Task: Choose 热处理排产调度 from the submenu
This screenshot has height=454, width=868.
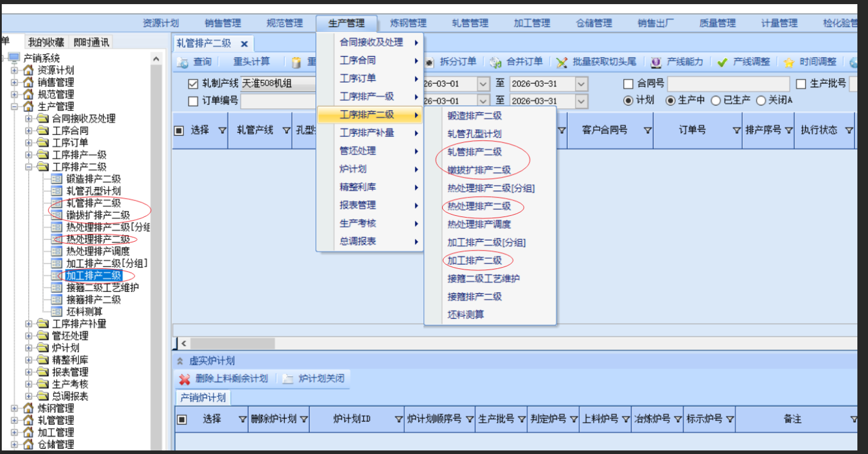Action: pos(479,224)
